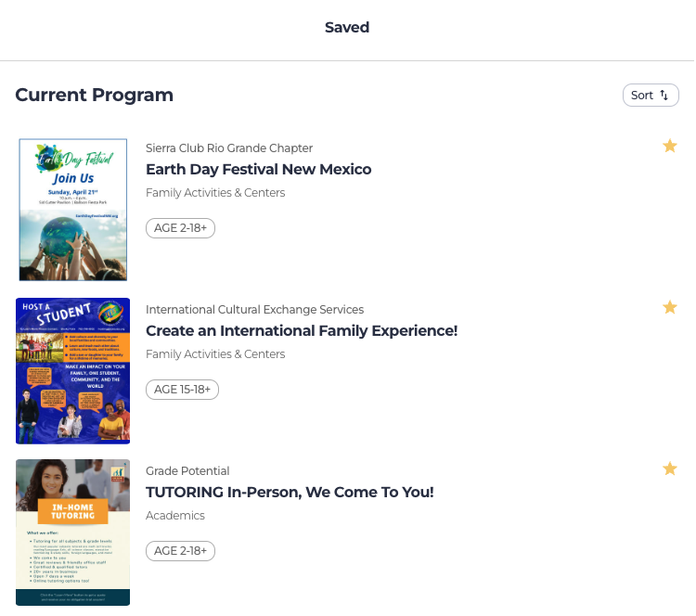Screen dimensions: 696x616
Task: Click Sierra Club Rio Grande Chapter organizer
Action: [x=229, y=148]
